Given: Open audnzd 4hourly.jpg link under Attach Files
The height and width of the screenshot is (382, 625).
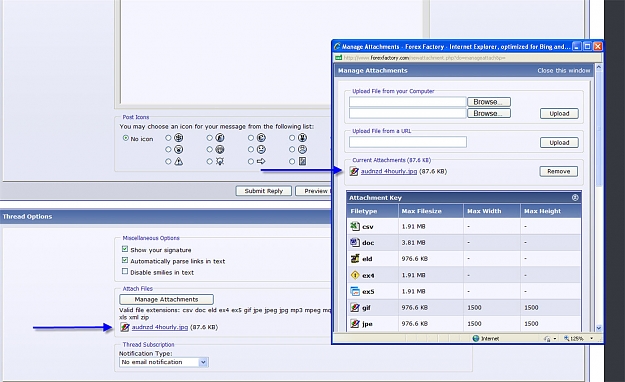Looking at the screenshot, I should pyautogui.click(x=159, y=327).
